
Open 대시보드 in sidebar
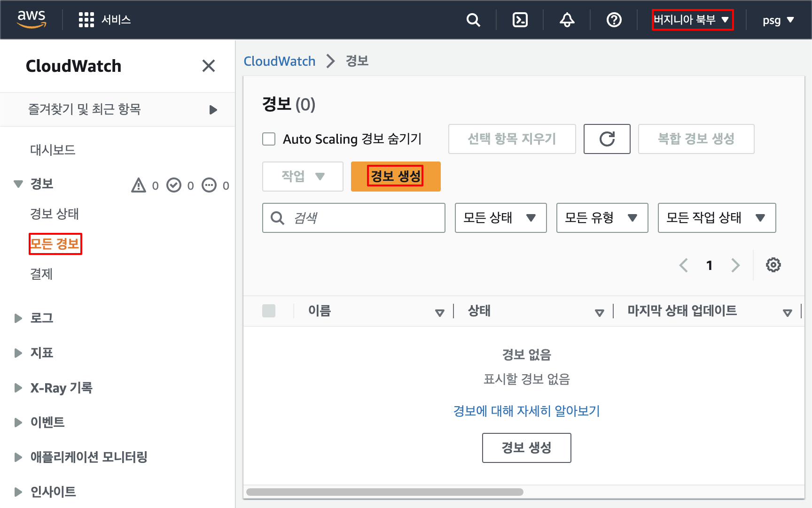click(53, 150)
